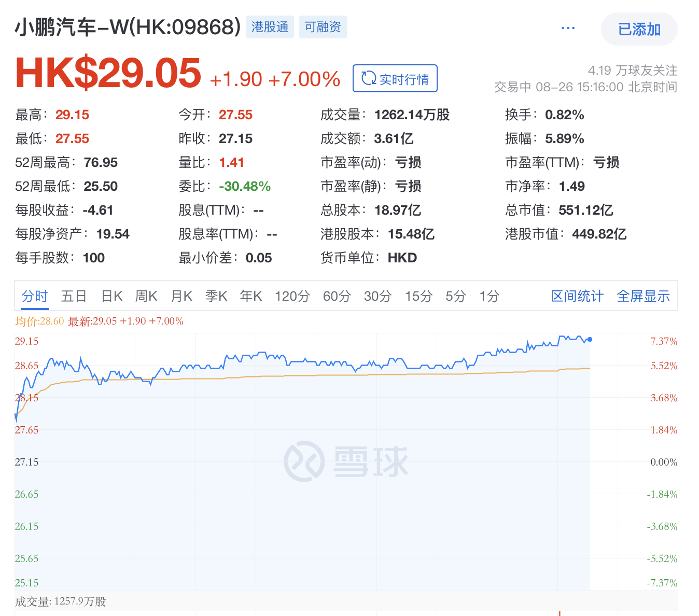Click the 今开 value 27.55

click(235, 115)
